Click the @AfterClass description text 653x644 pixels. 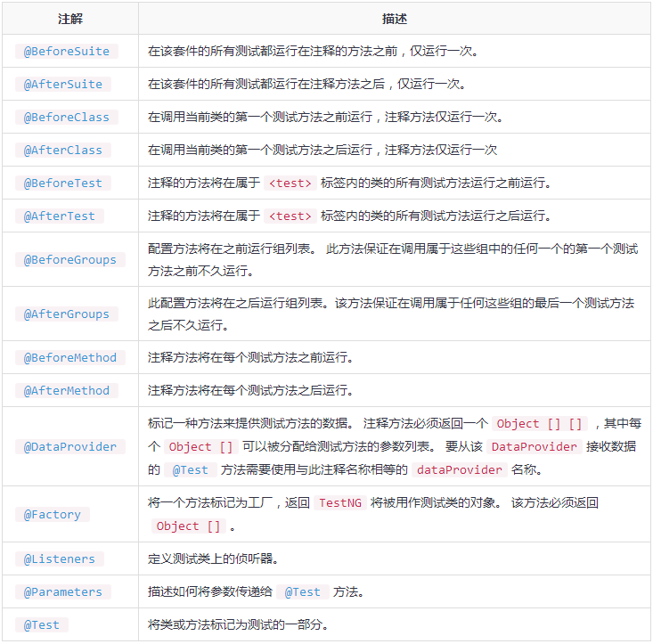pos(322,150)
